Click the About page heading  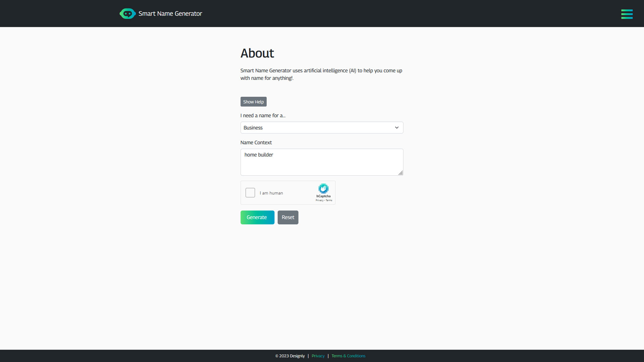[x=257, y=53]
